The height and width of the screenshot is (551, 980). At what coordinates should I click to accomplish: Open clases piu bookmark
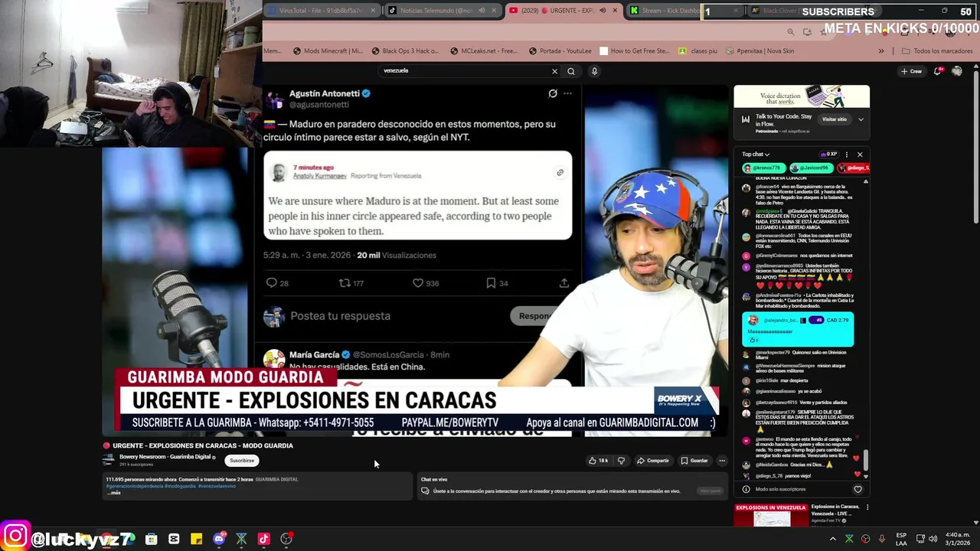click(x=697, y=51)
